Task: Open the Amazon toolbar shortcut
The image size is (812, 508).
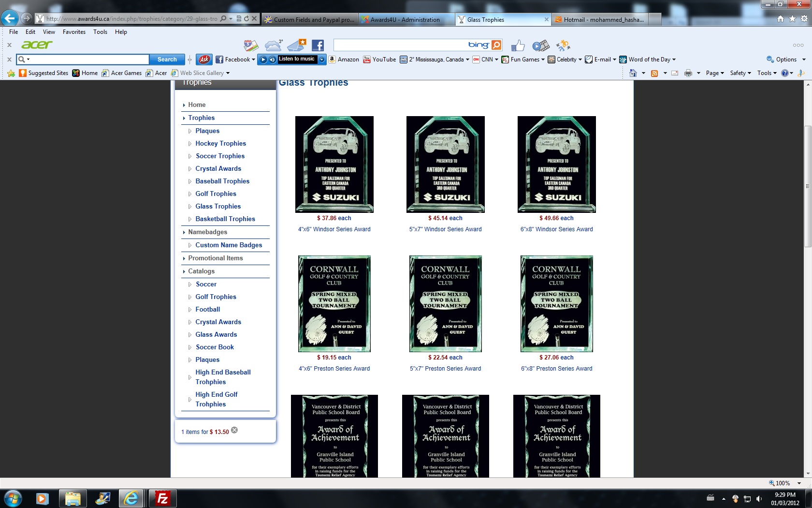Action: pyautogui.click(x=344, y=60)
